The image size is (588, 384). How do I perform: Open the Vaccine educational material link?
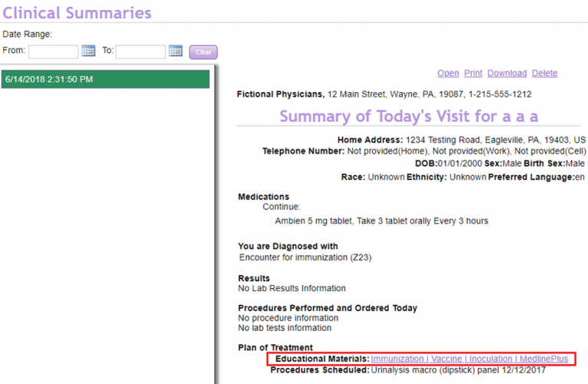445,359
